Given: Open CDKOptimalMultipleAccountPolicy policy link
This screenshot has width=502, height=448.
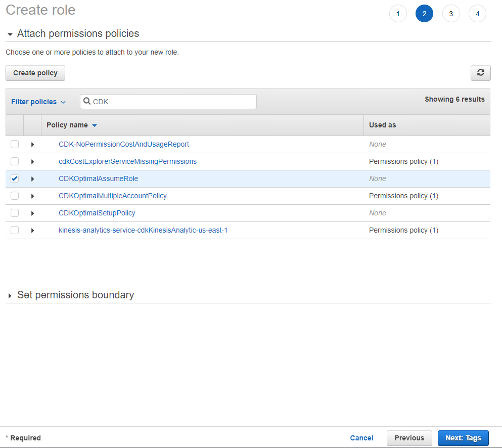Looking at the screenshot, I should 113,196.
